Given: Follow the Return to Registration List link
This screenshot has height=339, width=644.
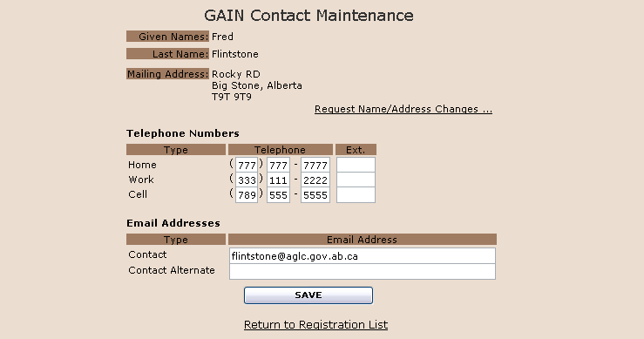Looking at the screenshot, I should click(315, 324).
